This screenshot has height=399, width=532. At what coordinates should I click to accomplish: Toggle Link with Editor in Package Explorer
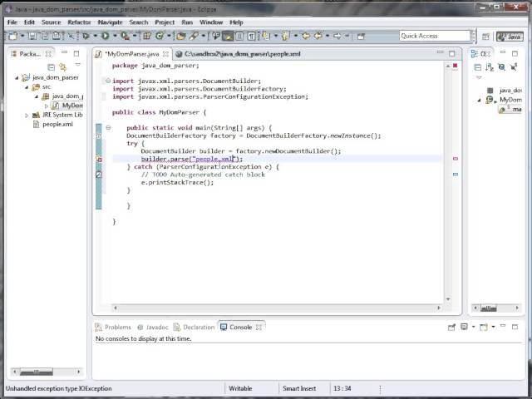click(63, 66)
